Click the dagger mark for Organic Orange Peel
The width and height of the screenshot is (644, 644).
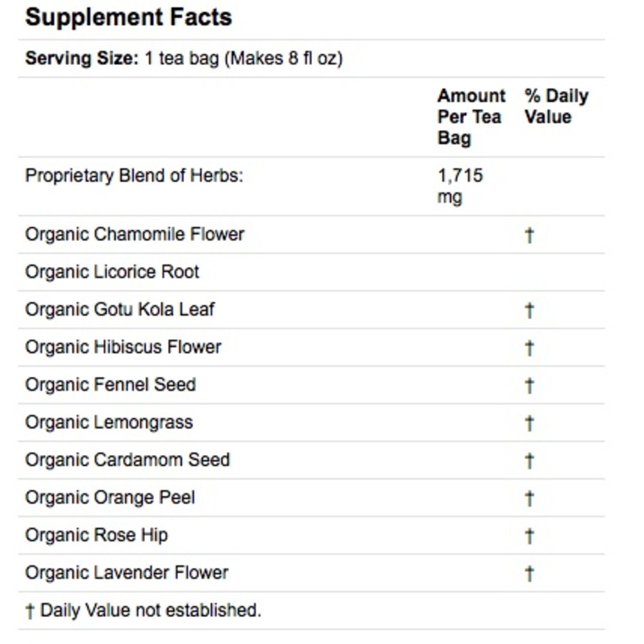(x=529, y=498)
